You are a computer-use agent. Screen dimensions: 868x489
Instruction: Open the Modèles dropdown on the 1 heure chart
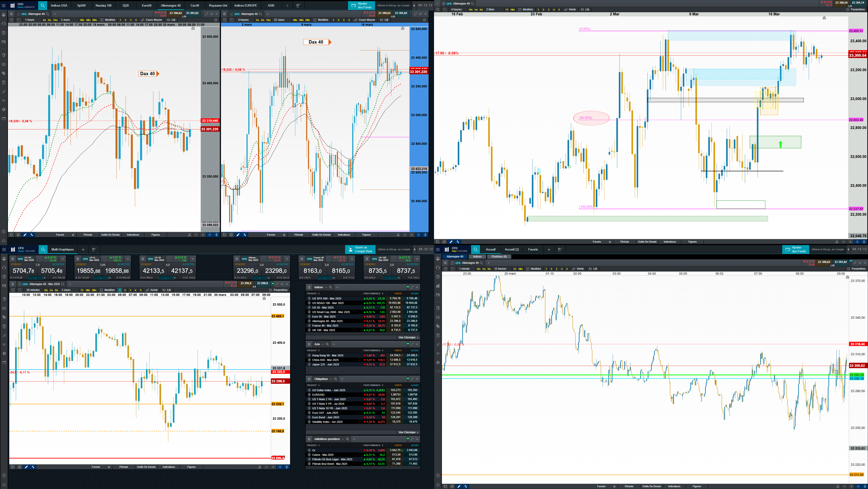pos(108,20)
